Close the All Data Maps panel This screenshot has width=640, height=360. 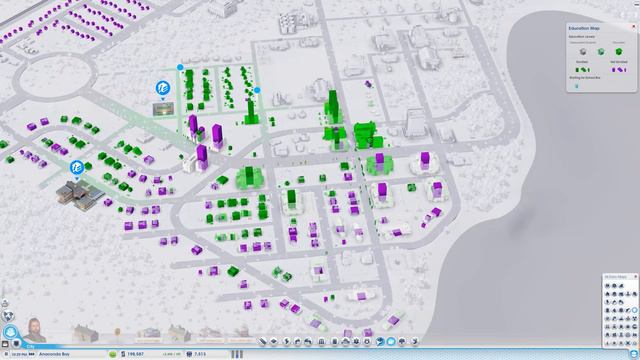(636, 276)
